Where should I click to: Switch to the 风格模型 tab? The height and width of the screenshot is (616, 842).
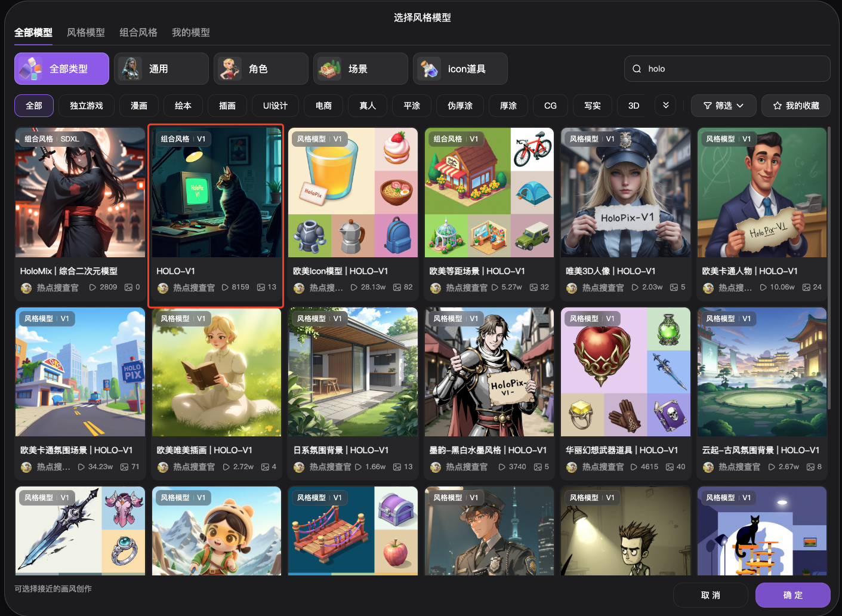tap(85, 32)
